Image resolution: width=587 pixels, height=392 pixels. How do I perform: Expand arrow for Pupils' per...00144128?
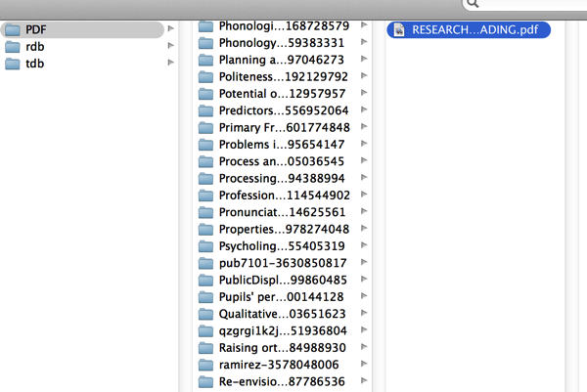(x=364, y=296)
